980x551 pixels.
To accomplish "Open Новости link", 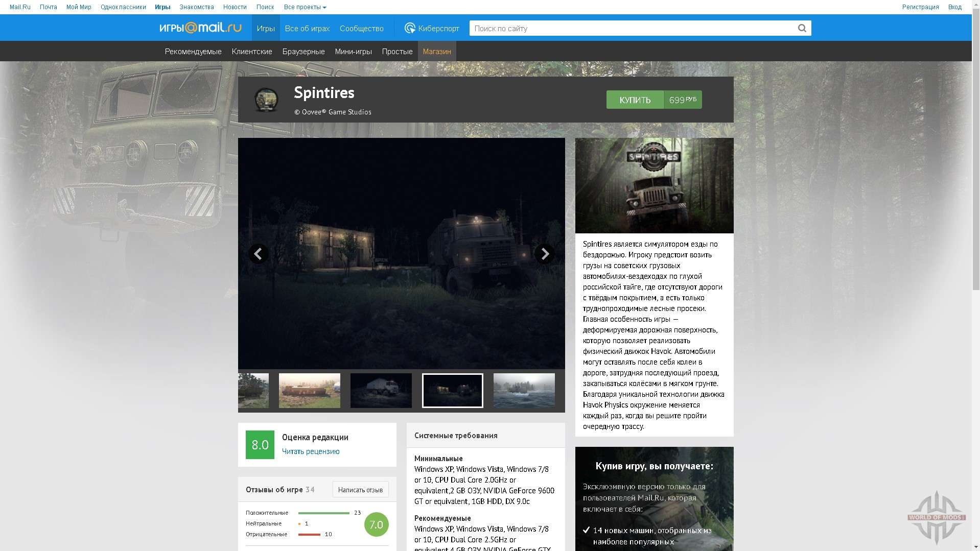I will [235, 7].
